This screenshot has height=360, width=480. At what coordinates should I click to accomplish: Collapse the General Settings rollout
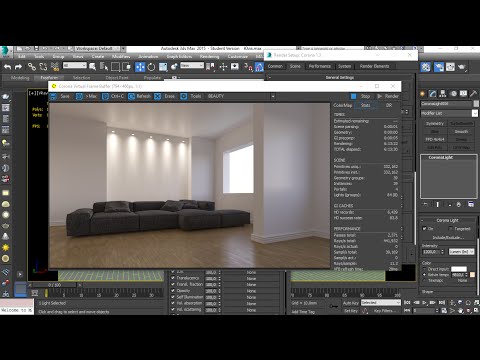pyautogui.click(x=340, y=77)
